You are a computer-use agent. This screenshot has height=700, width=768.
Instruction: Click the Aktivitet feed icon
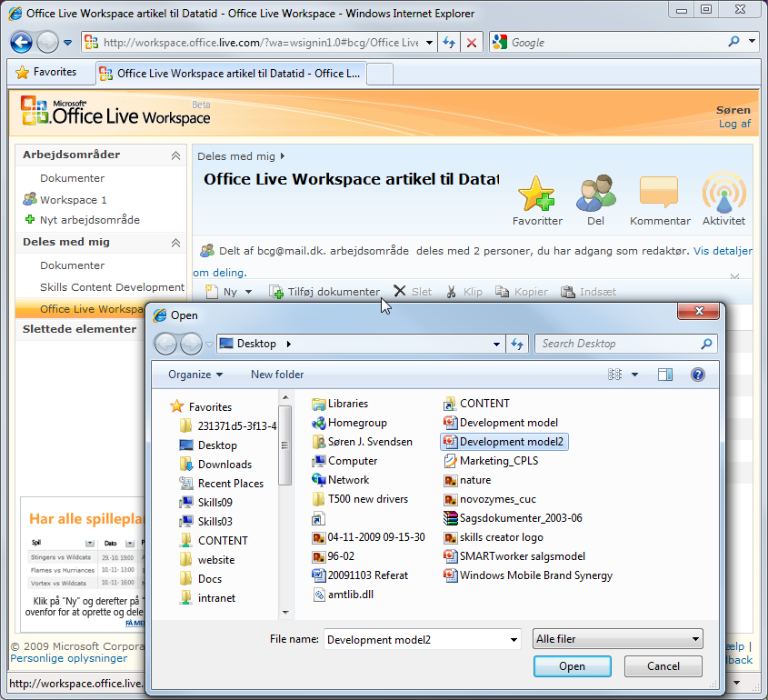[723, 193]
